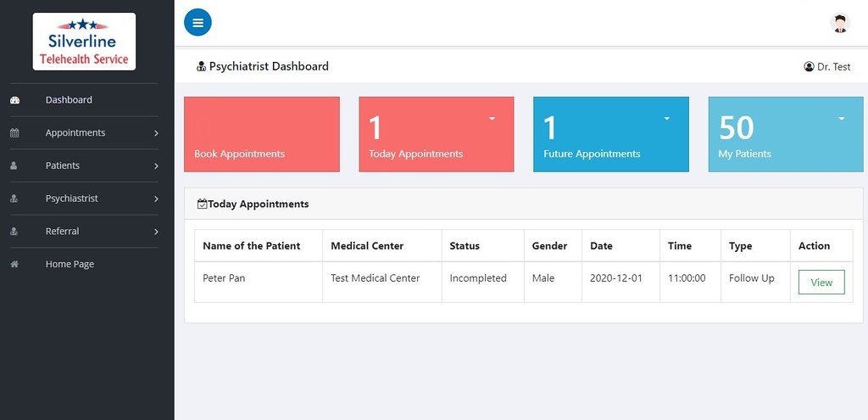Click the Appointments calendar icon
Screen dimensions: 868x420
coord(14,133)
